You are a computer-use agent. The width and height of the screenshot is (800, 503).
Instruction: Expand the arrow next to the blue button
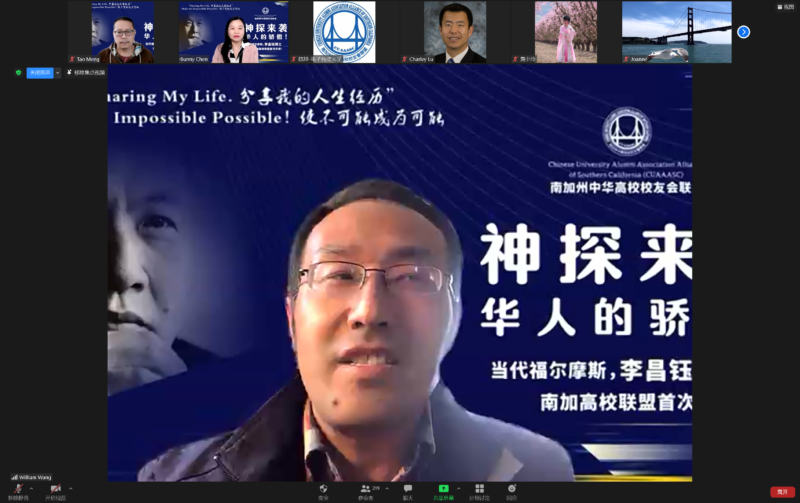57,73
